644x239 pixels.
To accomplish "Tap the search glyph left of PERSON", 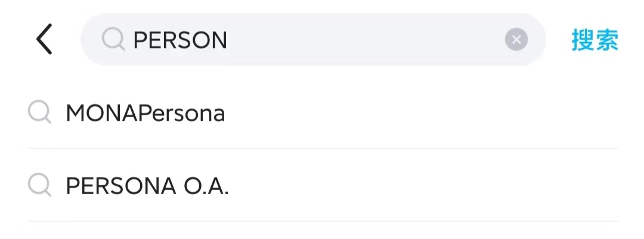I will tap(113, 40).
